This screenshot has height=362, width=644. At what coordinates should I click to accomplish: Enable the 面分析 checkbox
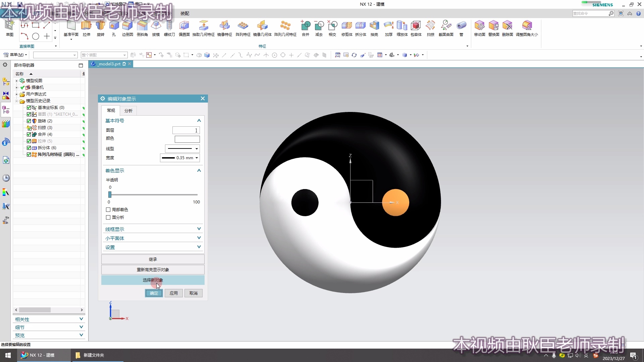(x=108, y=218)
